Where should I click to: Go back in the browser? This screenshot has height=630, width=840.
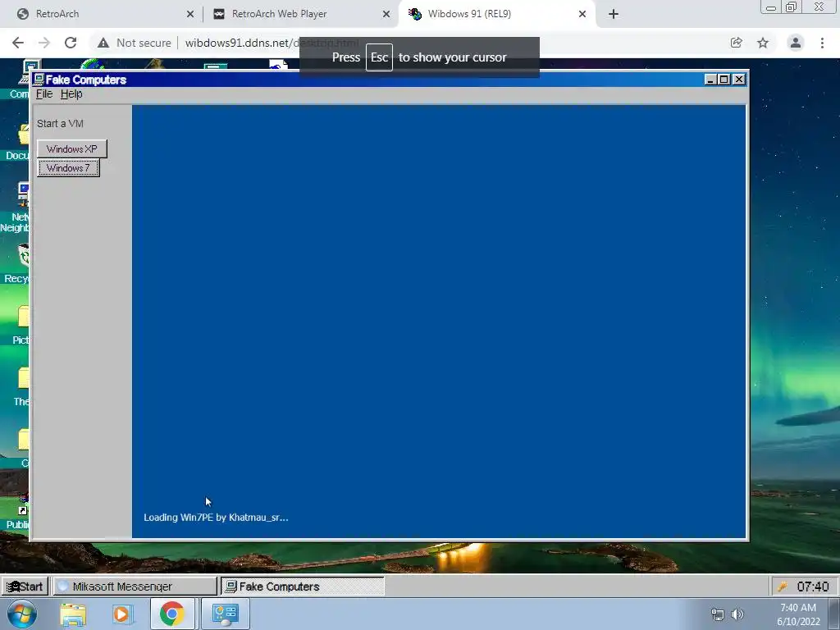pyautogui.click(x=18, y=43)
